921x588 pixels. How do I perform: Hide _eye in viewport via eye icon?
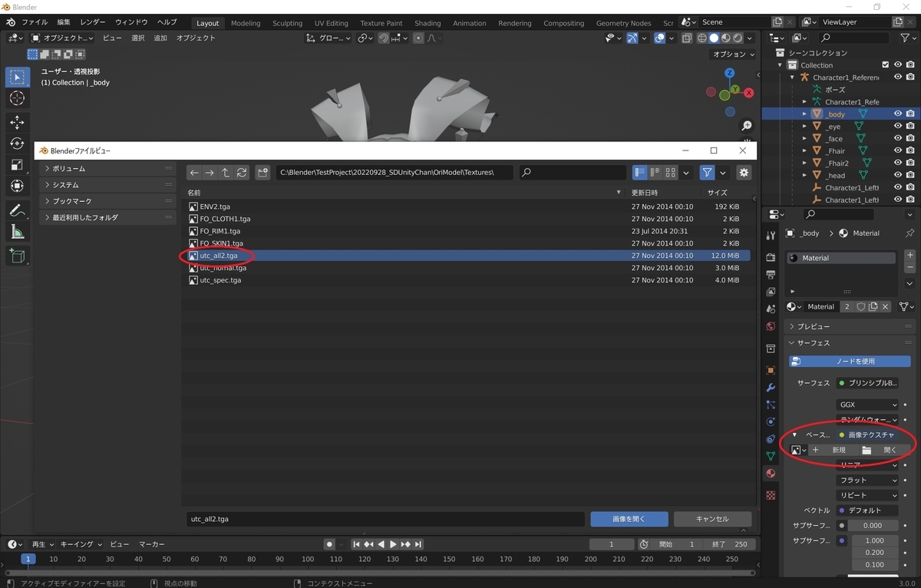[x=898, y=126]
